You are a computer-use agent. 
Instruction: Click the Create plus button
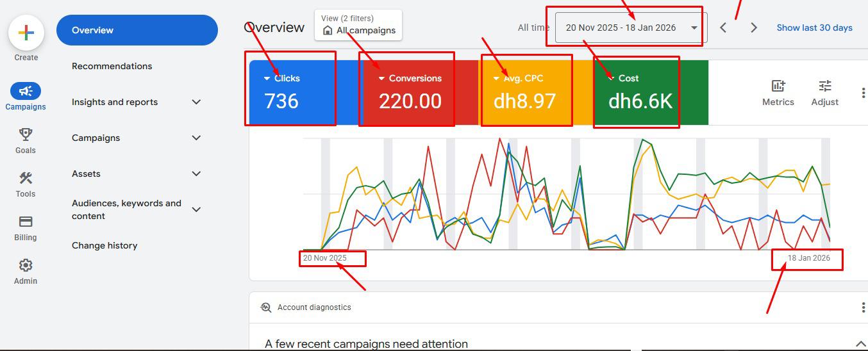[x=26, y=33]
